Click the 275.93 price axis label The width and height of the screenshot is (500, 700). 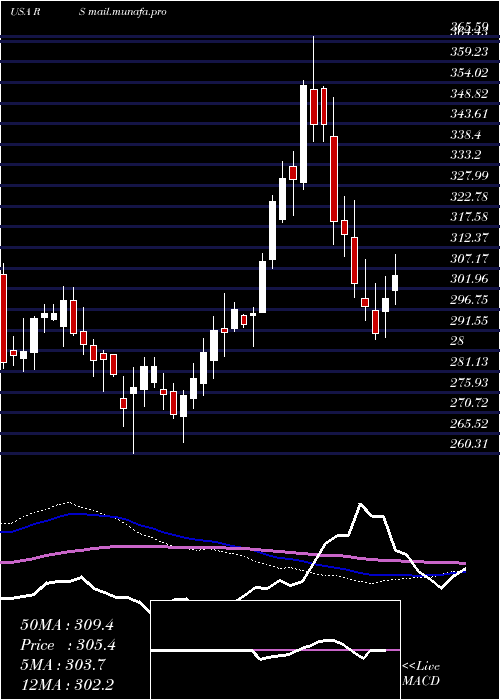[469, 383]
